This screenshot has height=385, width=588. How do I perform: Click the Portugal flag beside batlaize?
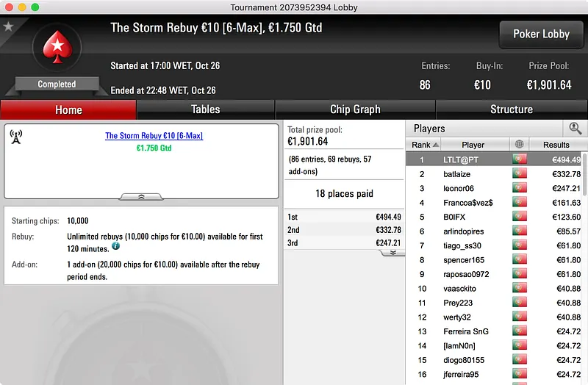(x=520, y=173)
